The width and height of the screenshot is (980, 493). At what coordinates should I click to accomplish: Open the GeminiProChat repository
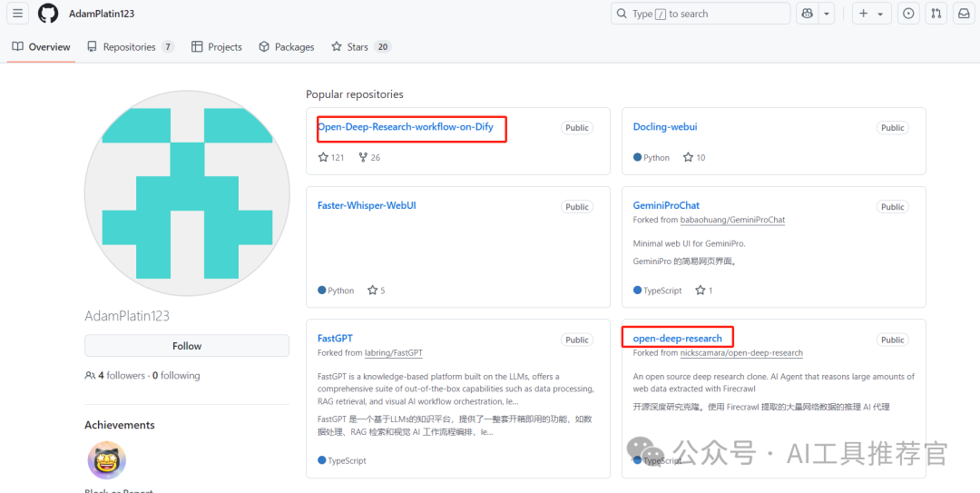coord(666,205)
